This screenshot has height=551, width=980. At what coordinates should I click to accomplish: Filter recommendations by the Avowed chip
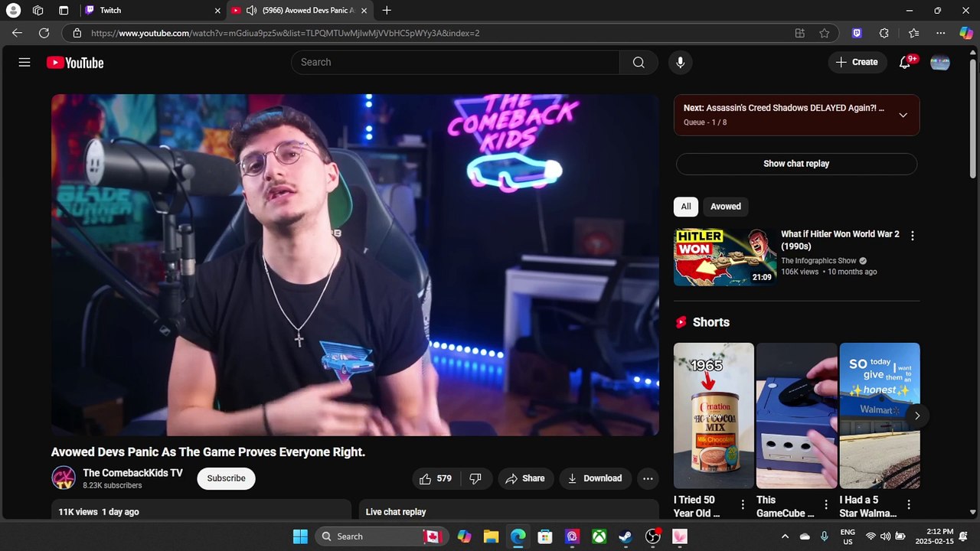pyautogui.click(x=726, y=207)
